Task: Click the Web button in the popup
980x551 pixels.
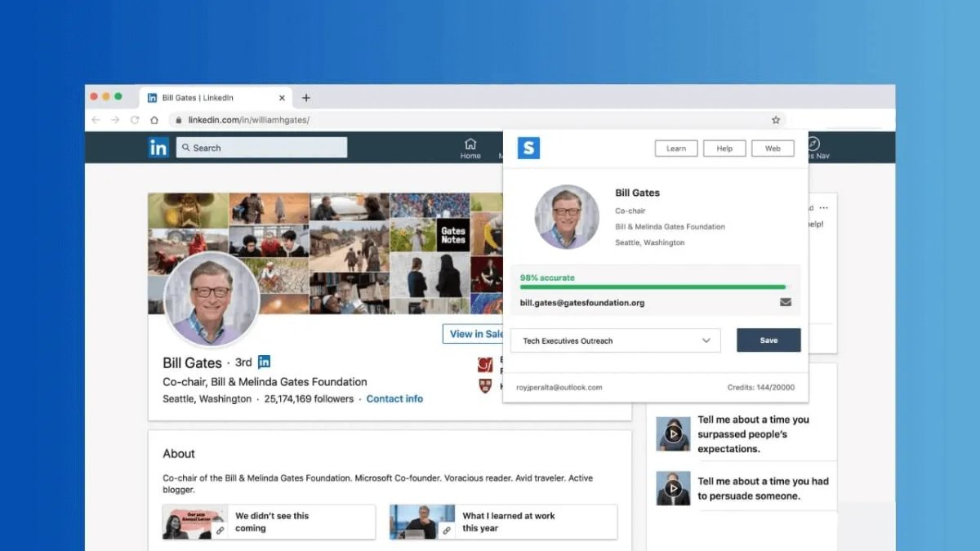Action: click(773, 149)
